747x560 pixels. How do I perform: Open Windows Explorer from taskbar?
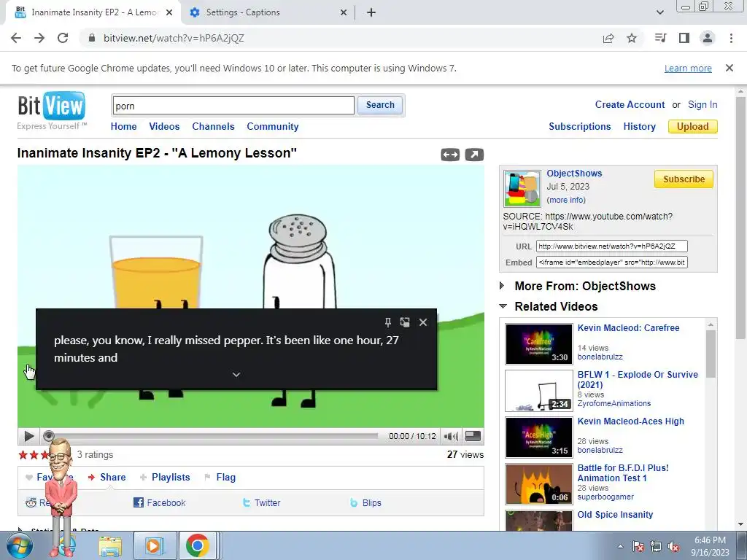point(110,546)
